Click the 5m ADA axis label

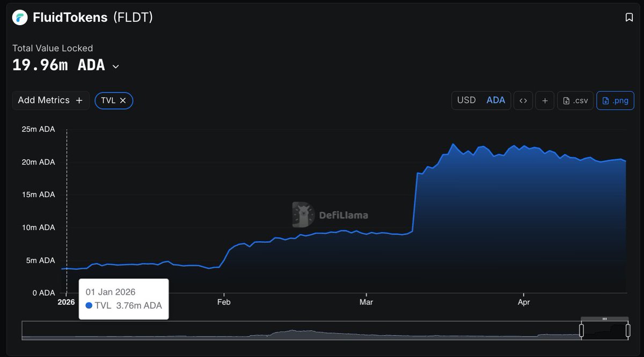40,261
